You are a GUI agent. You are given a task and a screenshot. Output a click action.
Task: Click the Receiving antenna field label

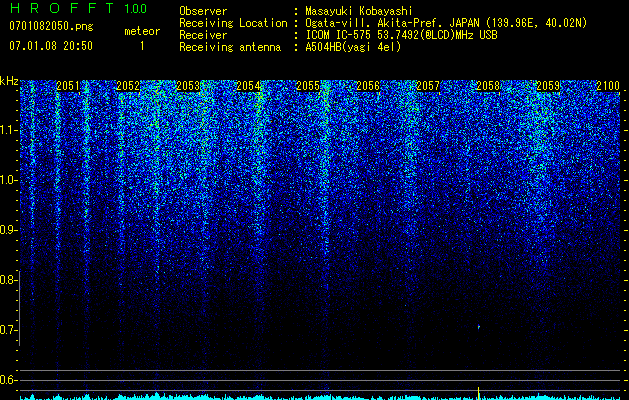230,47
